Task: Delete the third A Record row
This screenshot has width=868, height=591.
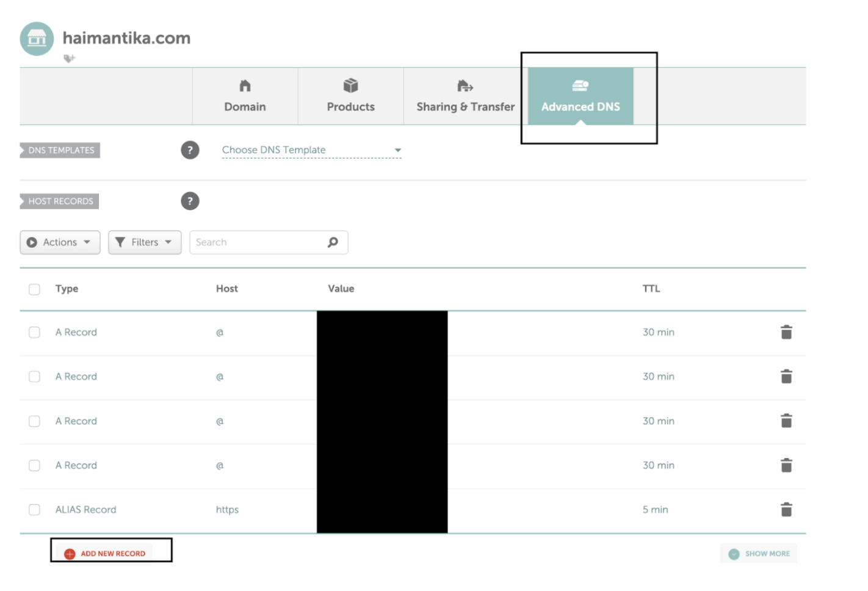Action: coord(786,421)
